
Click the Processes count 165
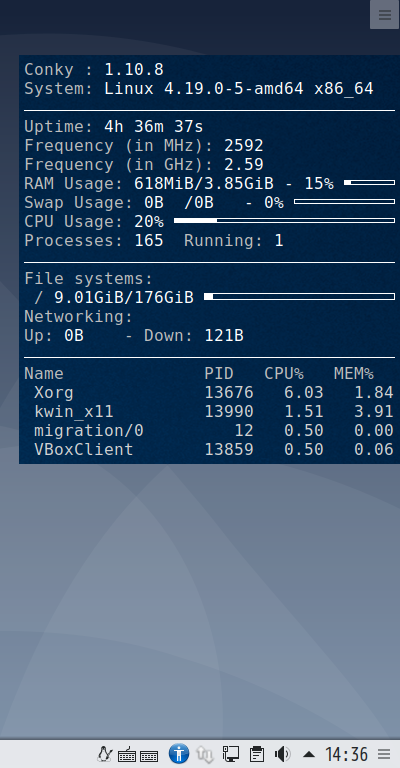[149, 240]
